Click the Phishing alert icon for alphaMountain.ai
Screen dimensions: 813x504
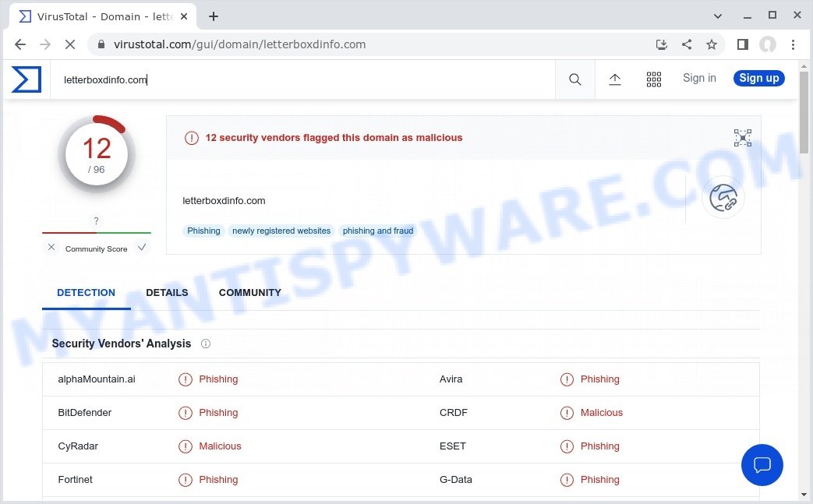tap(185, 379)
